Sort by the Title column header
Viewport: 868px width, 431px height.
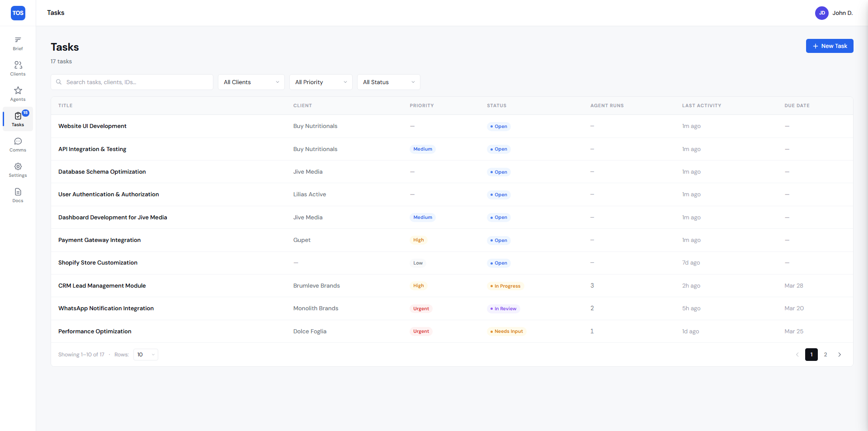coord(66,105)
